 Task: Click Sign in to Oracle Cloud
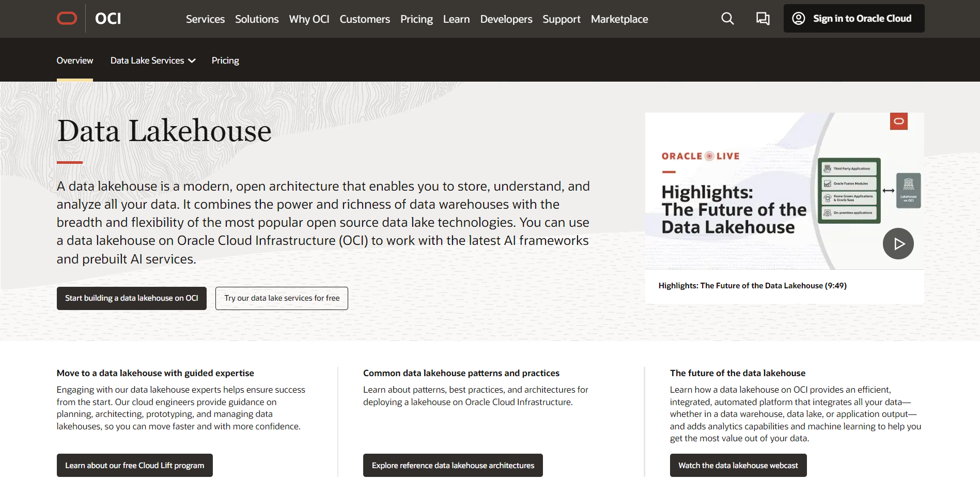coord(854,19)
